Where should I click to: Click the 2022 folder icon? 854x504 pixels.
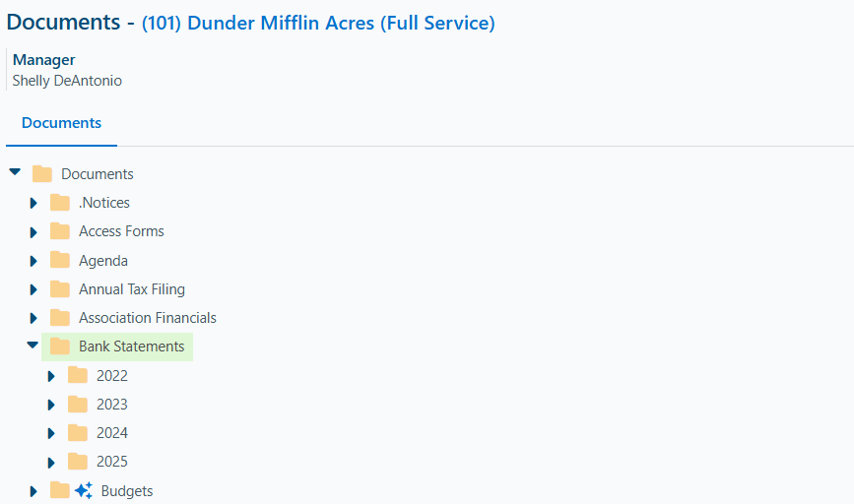(78, 375)
